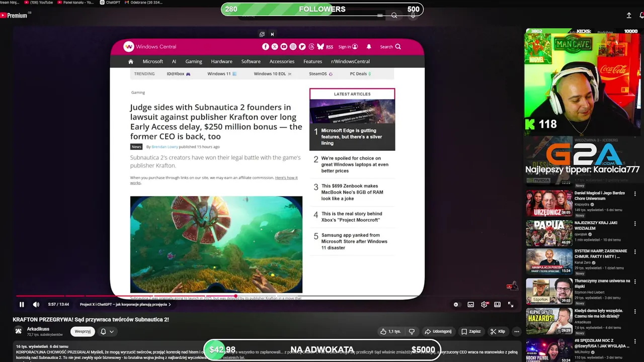Open the Hardware nav menu item

222,61
